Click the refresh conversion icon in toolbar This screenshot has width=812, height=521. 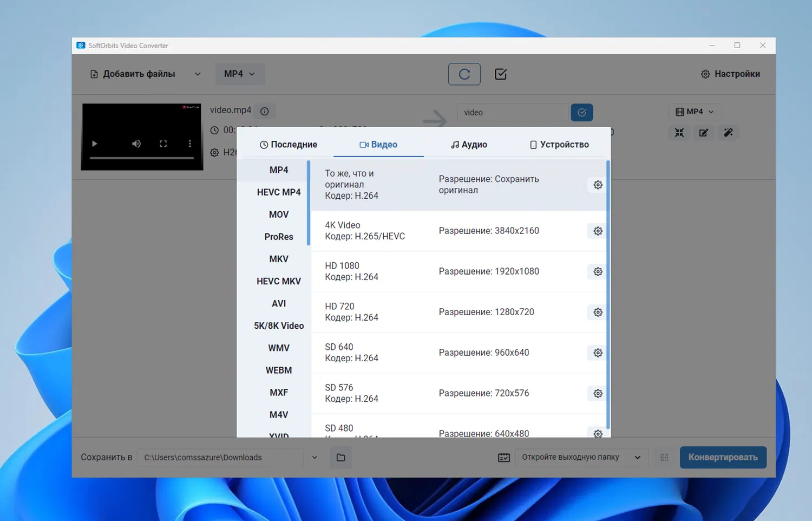click(x=464, y=74)
